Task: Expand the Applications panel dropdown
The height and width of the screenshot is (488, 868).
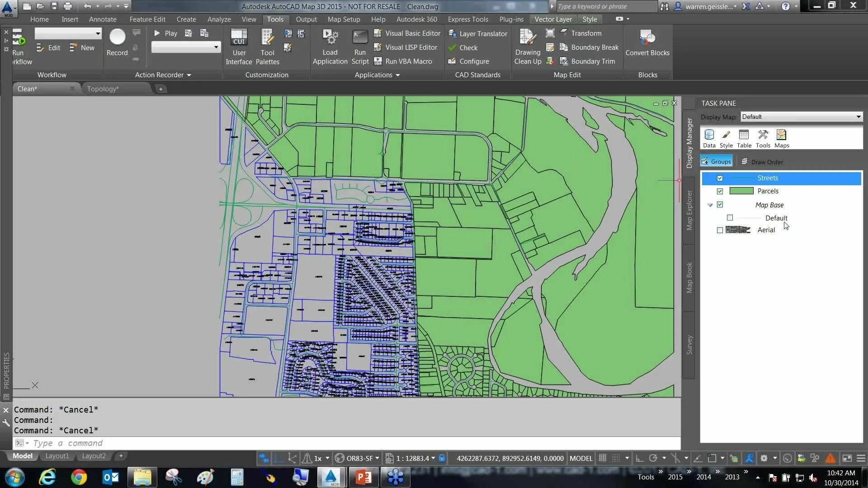Action: point(397,75)
